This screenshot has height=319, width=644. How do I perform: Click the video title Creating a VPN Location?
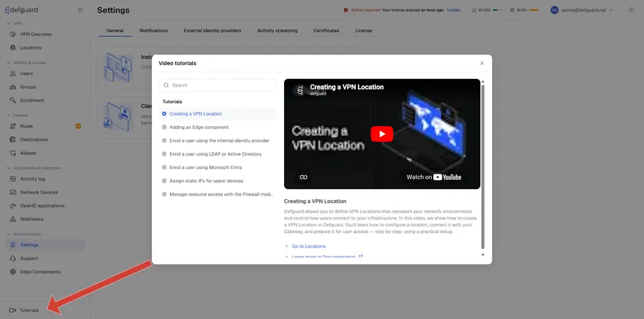click(x=346, y=87)
